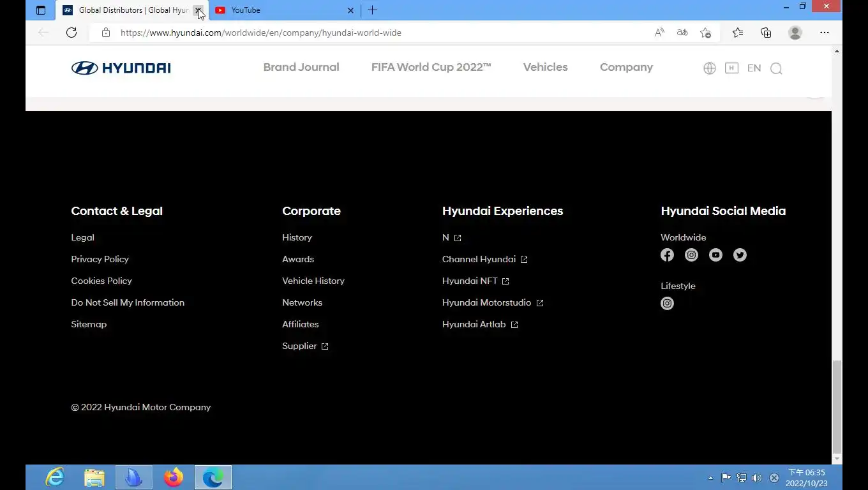Image resolution: width=868 pixels, height=490 pixels.
Task: Change language via EN selector
Action: coord(754,68)
